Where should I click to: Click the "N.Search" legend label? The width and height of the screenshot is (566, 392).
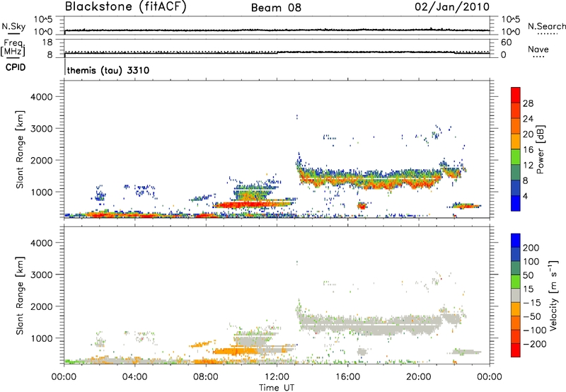tap(546, 26)
